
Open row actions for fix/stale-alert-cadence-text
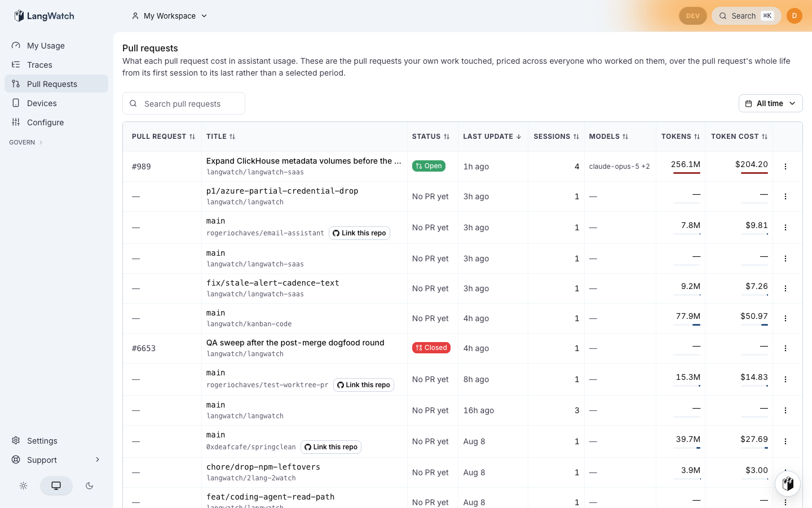[x=785, y=288]
